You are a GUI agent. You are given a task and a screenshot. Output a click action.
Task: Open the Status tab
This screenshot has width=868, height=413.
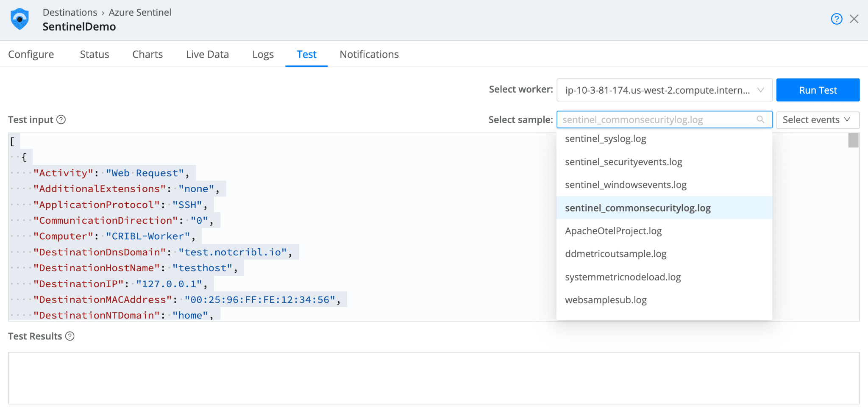tap(95, 55)
